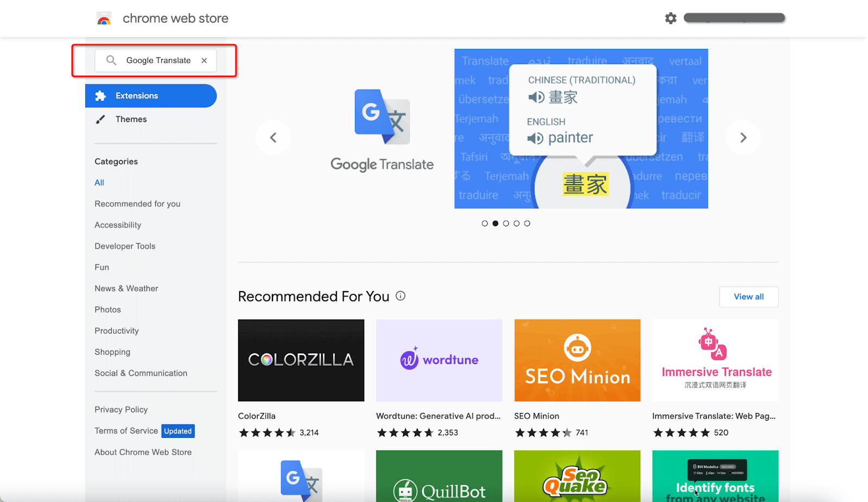Click Immersive Translate's 520 review count
Screen dimensions: 868x502
[721, 433]
